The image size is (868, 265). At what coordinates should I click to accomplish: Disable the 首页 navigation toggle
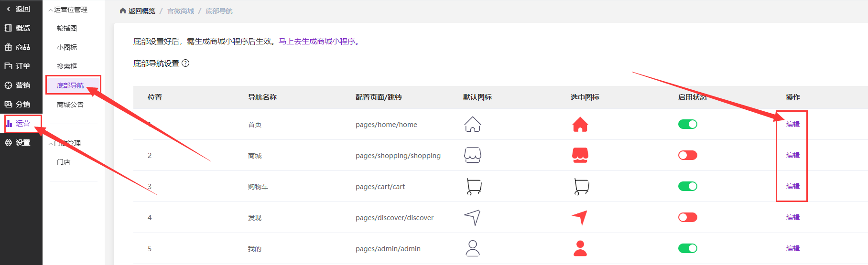687,124
